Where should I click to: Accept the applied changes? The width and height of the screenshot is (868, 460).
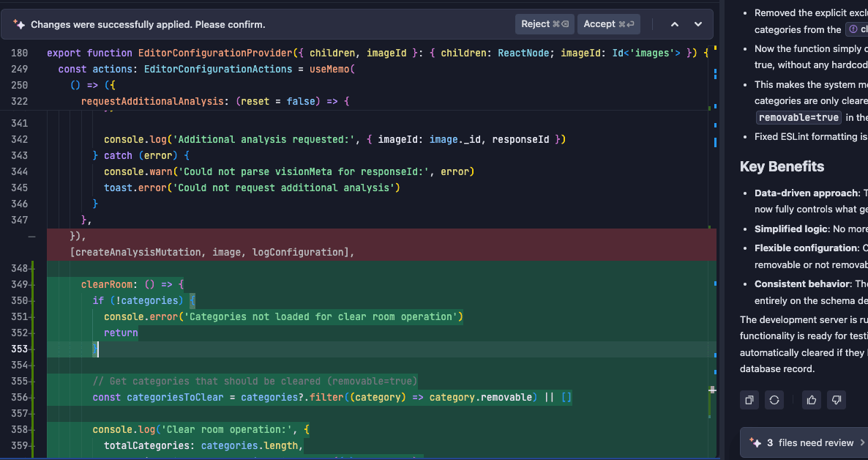(x=609, y=24)
